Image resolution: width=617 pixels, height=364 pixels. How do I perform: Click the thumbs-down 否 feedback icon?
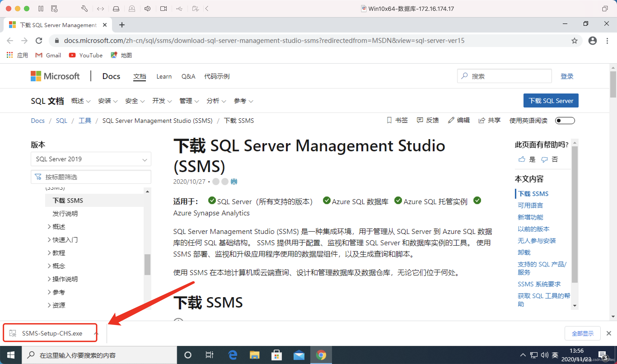[544, 159]
